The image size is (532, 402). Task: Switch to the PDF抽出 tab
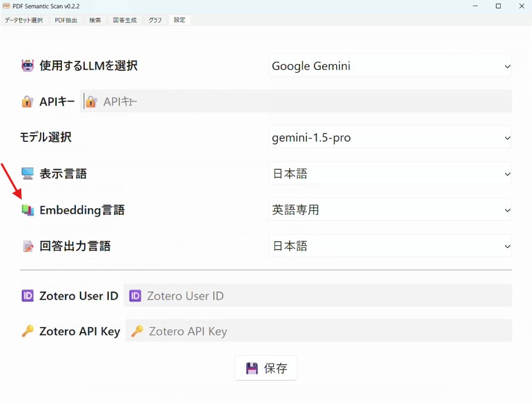[66, 20]
